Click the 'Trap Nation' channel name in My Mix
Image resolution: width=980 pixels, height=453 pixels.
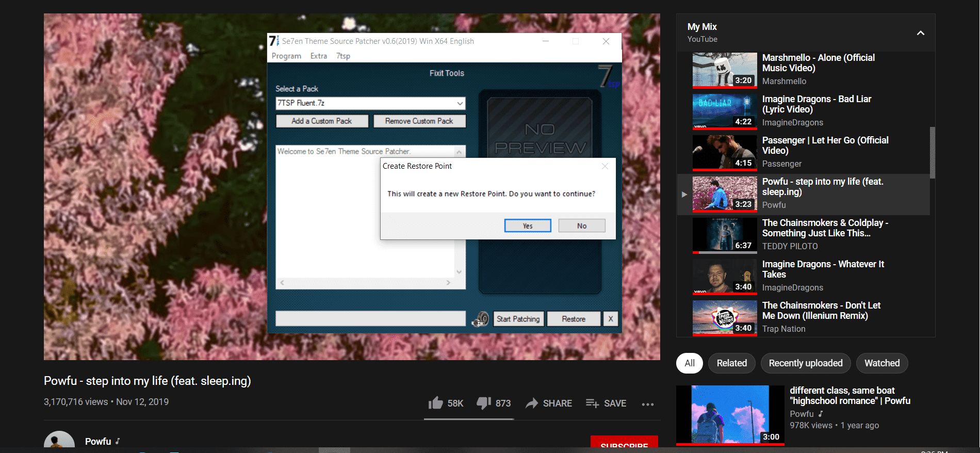tap(783, 329)
